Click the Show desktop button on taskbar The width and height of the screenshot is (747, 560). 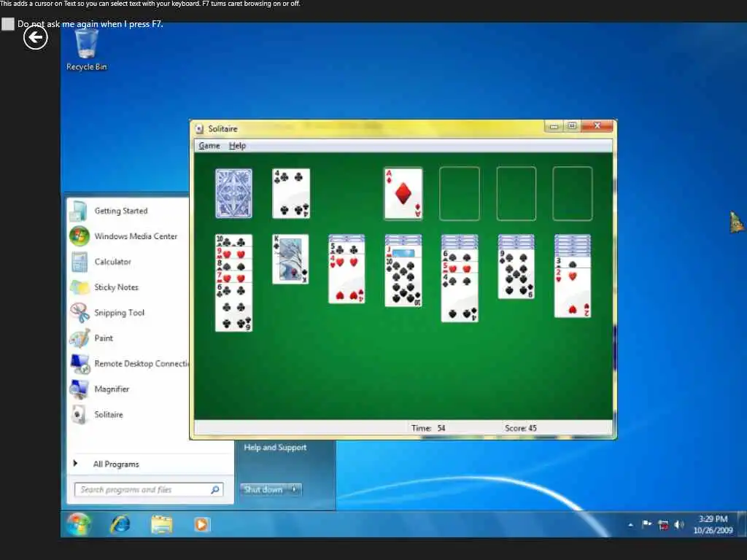(742, 524)
